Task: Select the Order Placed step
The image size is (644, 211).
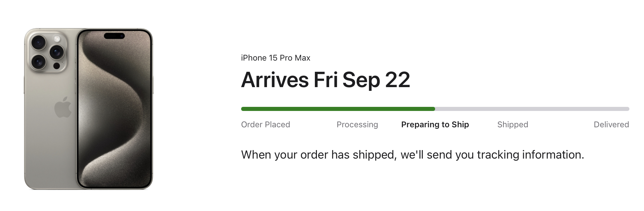Action: (266, 125)
